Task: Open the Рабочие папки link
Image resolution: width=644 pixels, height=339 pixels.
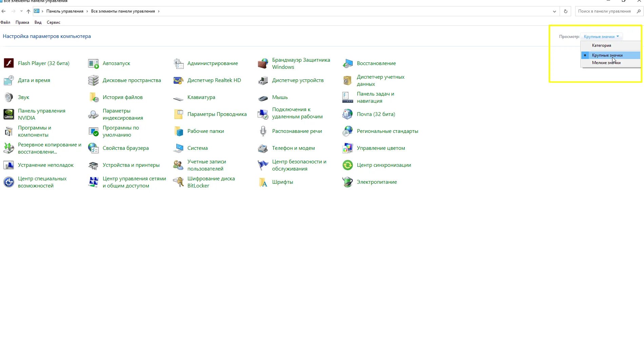Action: click(206, 131)
